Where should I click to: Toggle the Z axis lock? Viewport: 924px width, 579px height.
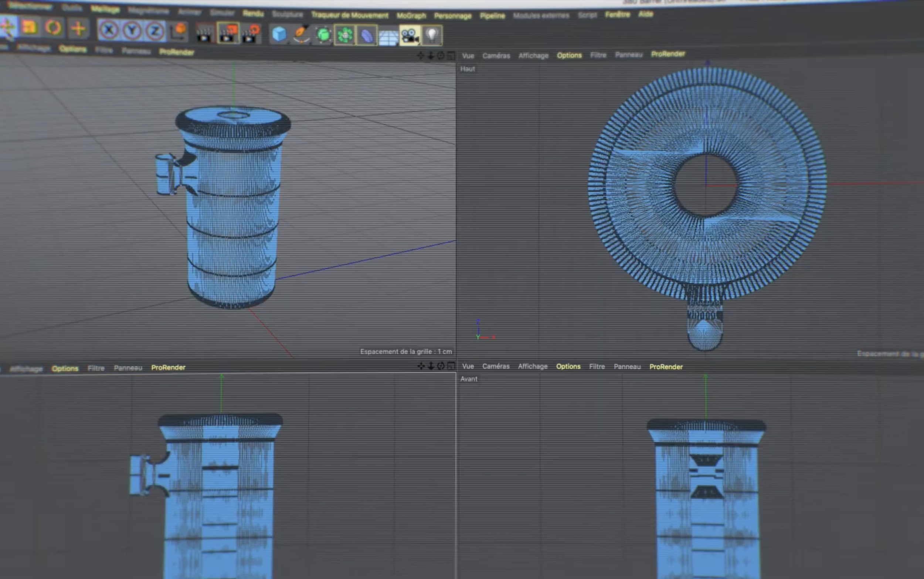[155, 31]
